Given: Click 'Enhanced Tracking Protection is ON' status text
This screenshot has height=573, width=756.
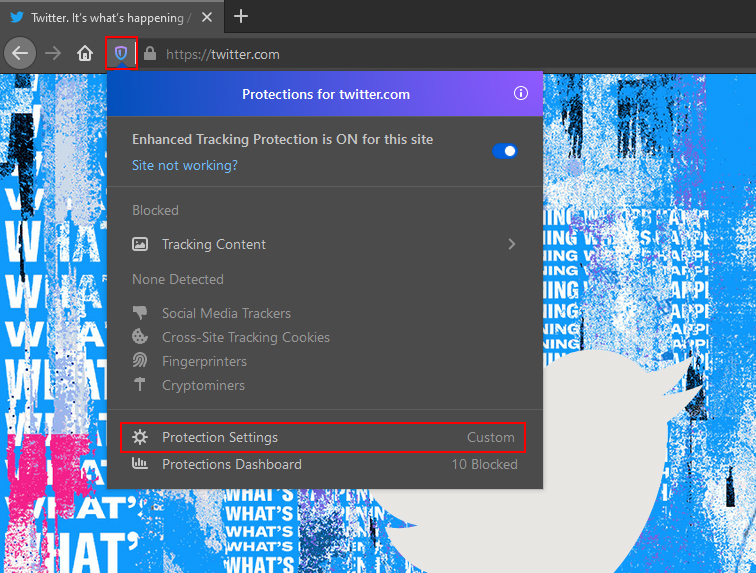Looking at the screenshot, I should pos(283,139).
